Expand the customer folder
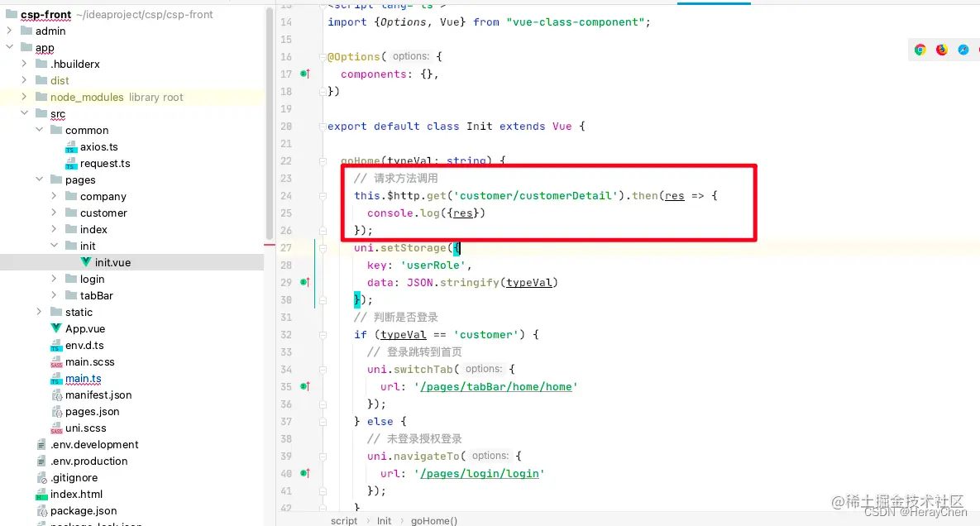The width and height of the screenshot is (980, 526). pos(55,213)
